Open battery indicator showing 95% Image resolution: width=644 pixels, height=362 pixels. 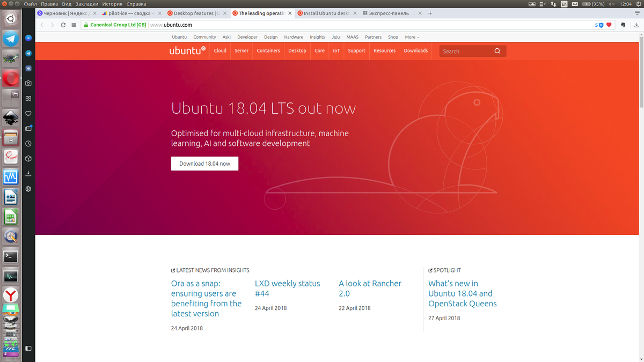click(594, 4)
